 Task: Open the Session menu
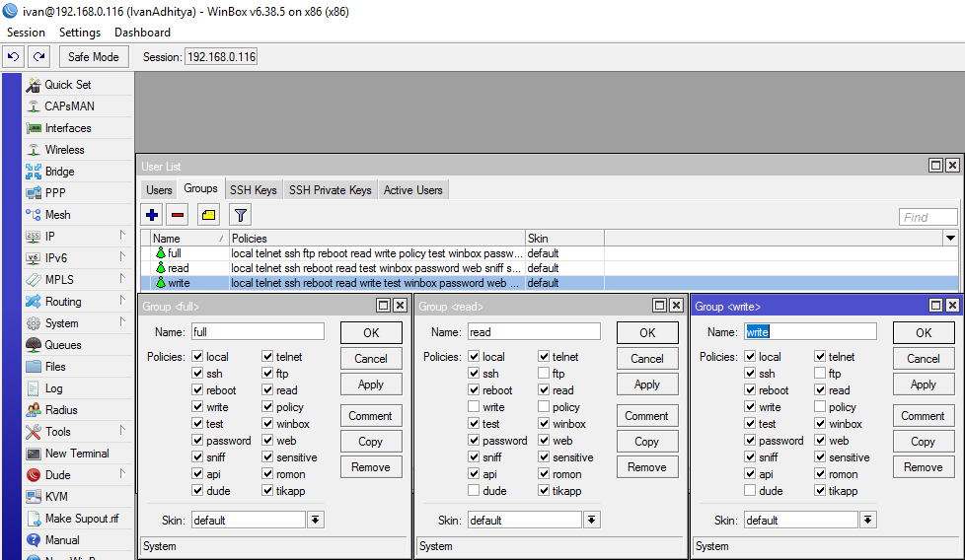26,32
